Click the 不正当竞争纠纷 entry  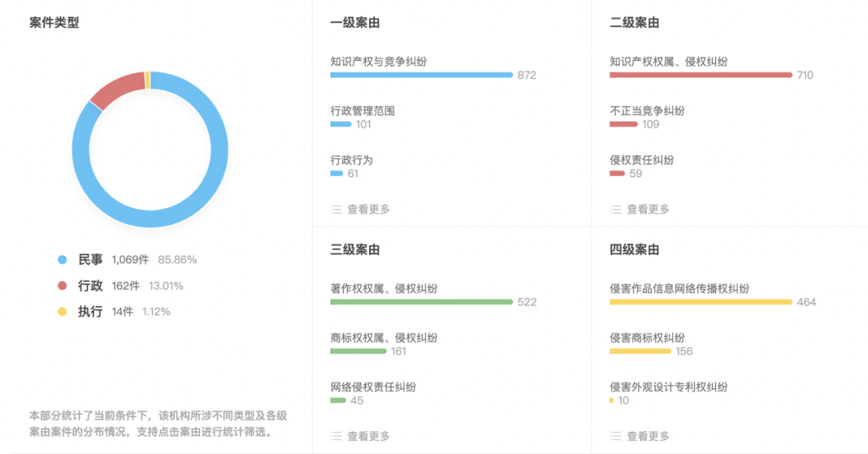[x=648, y=111]
